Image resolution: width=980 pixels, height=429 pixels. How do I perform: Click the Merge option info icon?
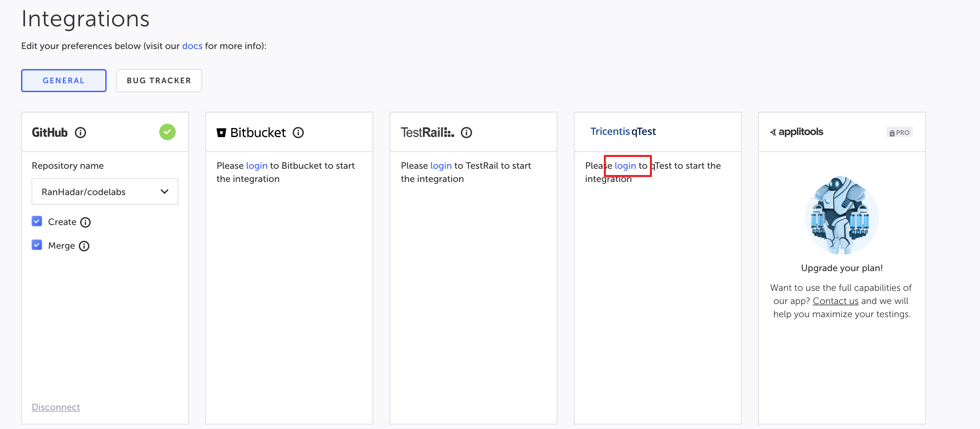pos(84,246)
